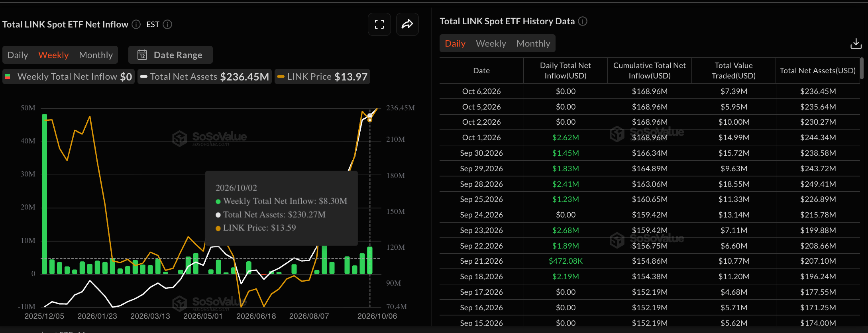Screen dimensions: 868x333
Task: Select the chart's Weekly tab
Action: click(53, 55)
